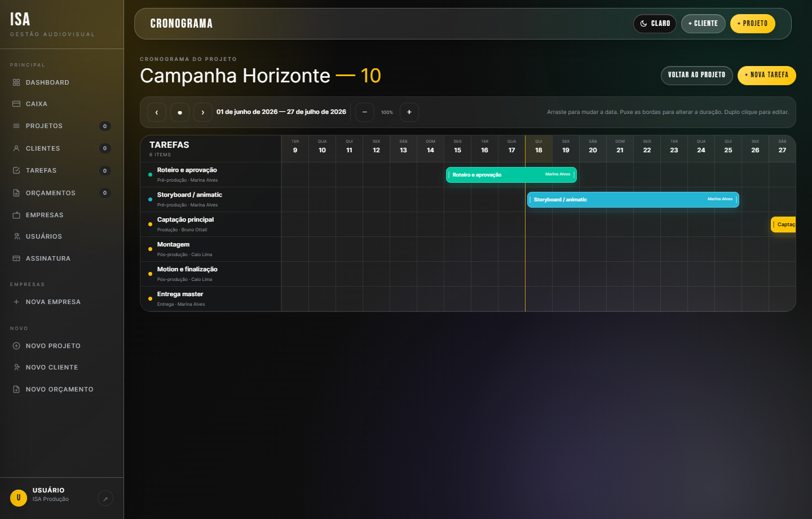This screenshot has height=519, width=812.
Task: Click Novo Projeto sidebar link
Action: point(61,346)
